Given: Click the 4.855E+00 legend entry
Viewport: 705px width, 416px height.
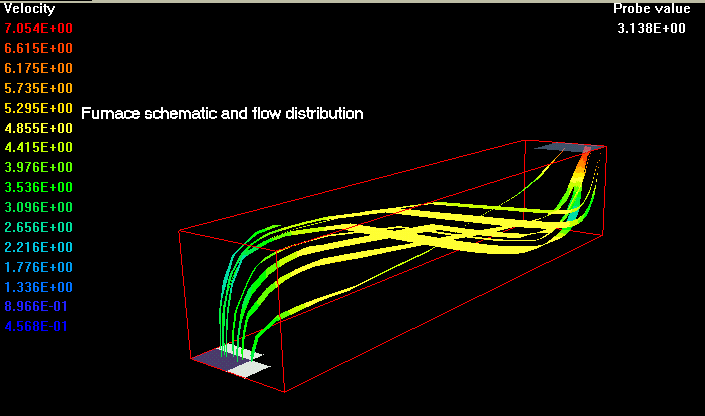Looking at the screenshot, I should [x=38, y=129].
